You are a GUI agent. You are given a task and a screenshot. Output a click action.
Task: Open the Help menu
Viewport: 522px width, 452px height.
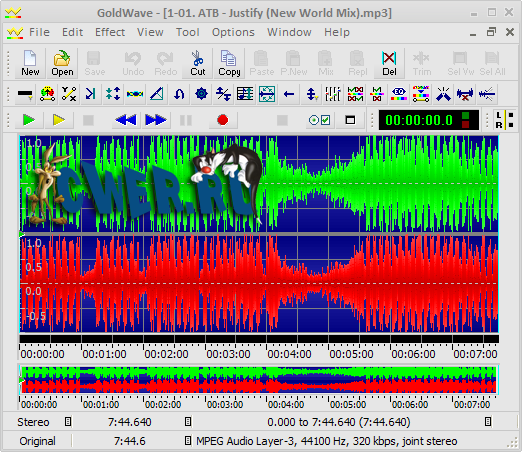337,32
